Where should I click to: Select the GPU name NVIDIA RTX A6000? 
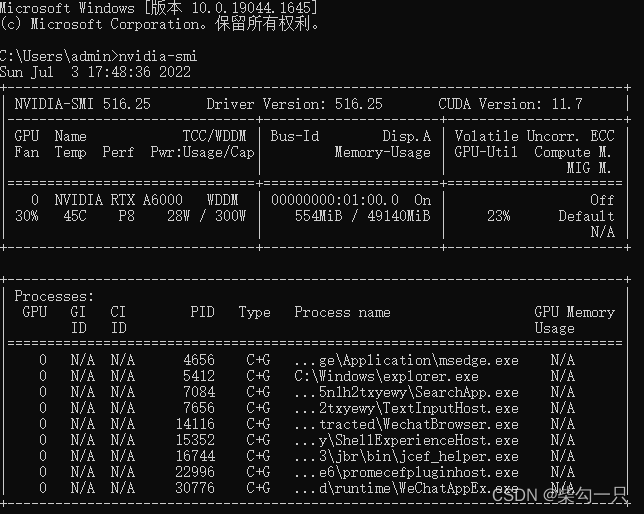click(119, 200)
